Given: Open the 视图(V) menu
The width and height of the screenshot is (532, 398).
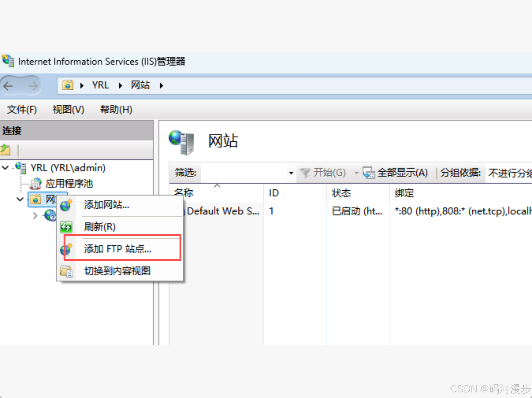Looking at the screenshot, I should pyautogui.click(x=68, y=109).
